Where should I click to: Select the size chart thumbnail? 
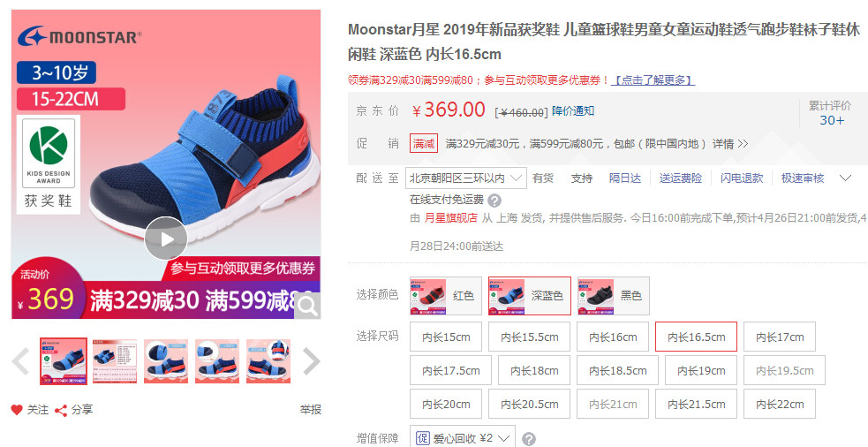coord(115,361)
